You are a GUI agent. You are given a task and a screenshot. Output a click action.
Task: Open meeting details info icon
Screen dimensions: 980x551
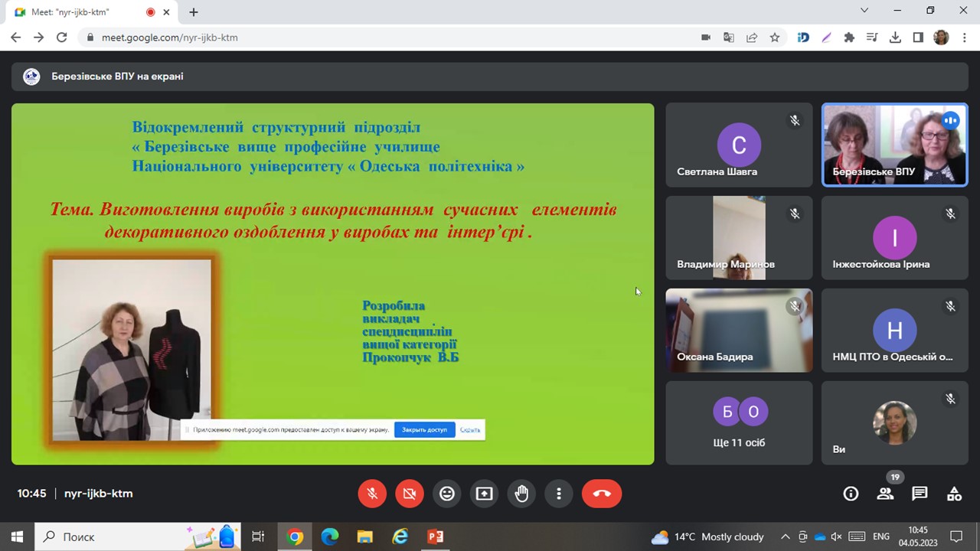pos(851,494)
